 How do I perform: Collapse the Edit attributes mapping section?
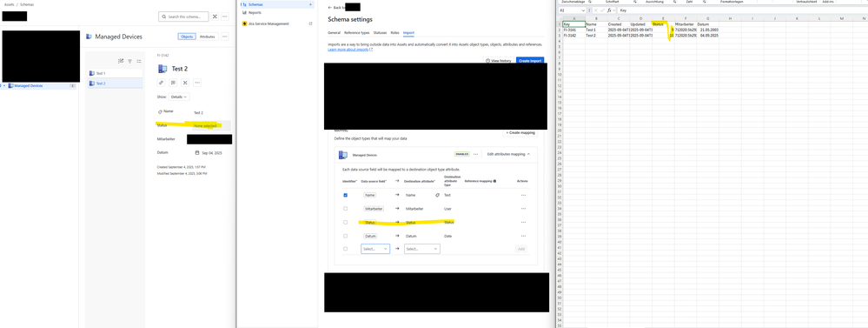[x=509, y=154]
